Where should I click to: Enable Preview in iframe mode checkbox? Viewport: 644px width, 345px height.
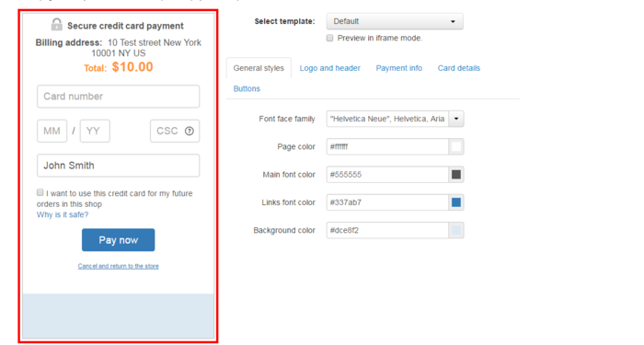coord(329,38)
